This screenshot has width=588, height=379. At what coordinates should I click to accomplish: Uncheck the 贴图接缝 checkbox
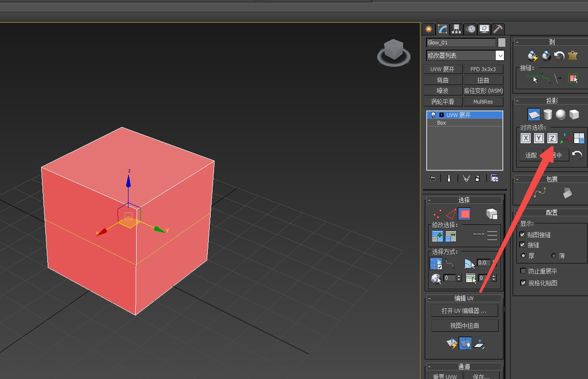coord(523,235)
